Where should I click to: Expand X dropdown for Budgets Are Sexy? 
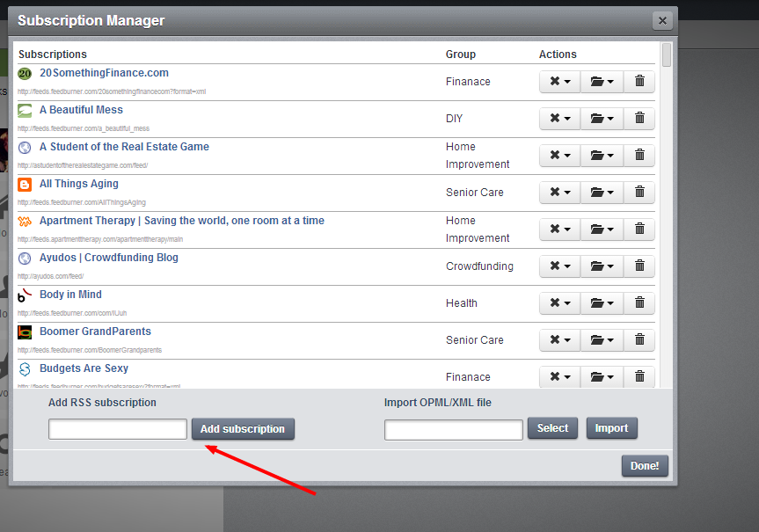click(560, 377)
